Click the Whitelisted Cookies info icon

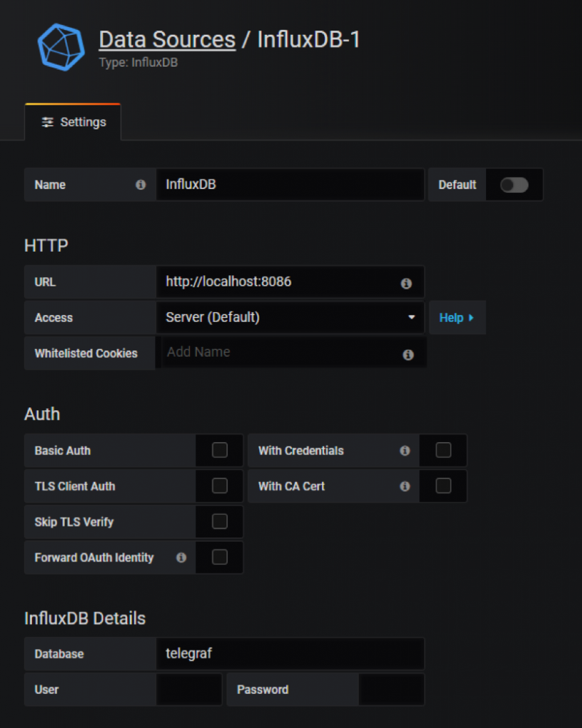(x=408, y=355)
